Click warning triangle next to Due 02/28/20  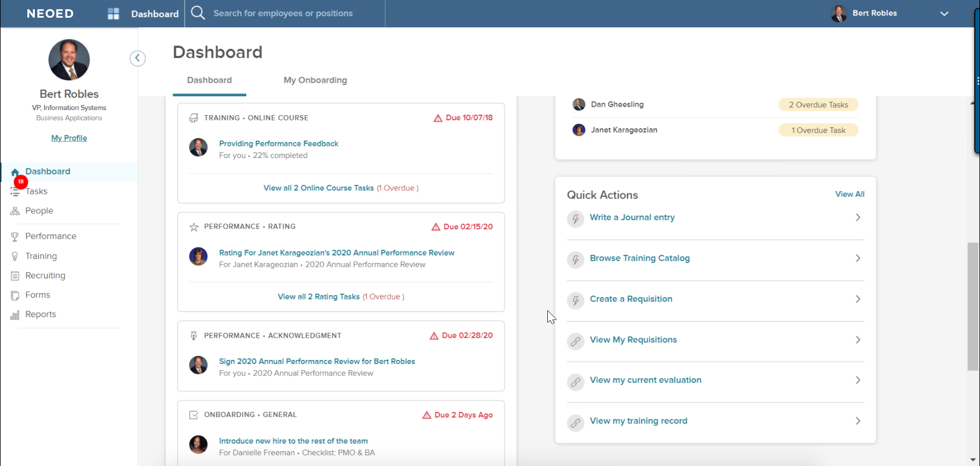point(434,336)
